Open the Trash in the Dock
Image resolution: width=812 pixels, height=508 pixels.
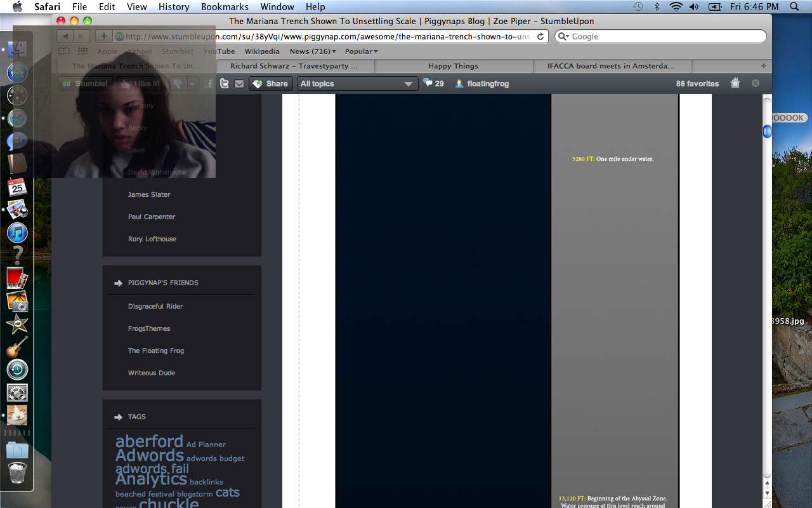click(17, 474)
